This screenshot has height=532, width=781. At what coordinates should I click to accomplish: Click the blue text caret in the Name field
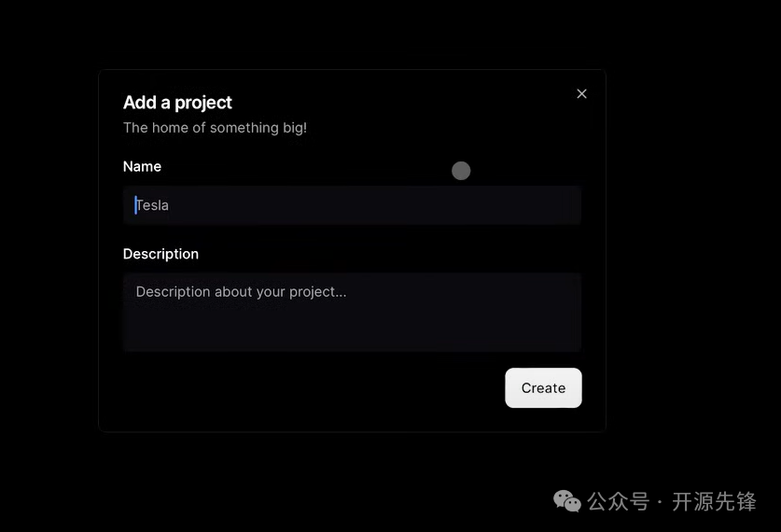135,205
